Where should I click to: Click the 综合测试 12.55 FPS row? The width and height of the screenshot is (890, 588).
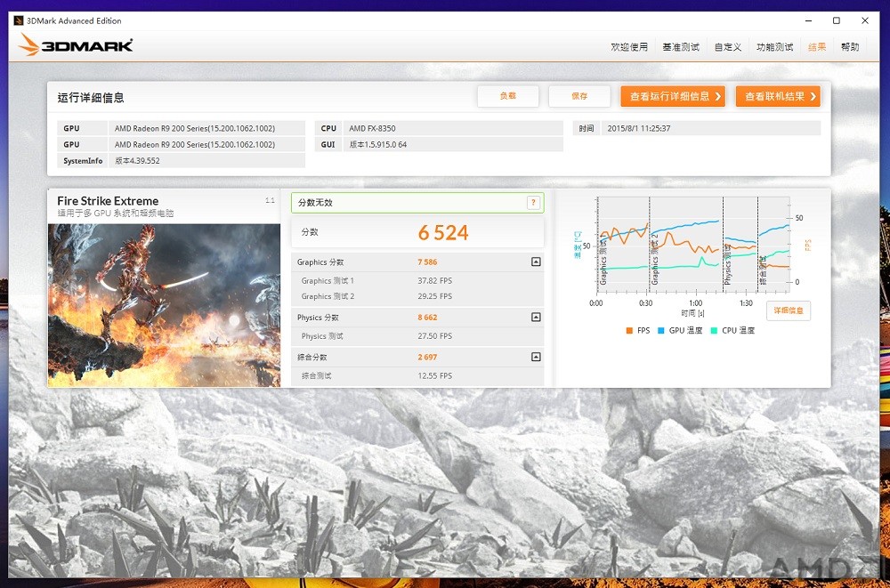click(x=417, y=375)
